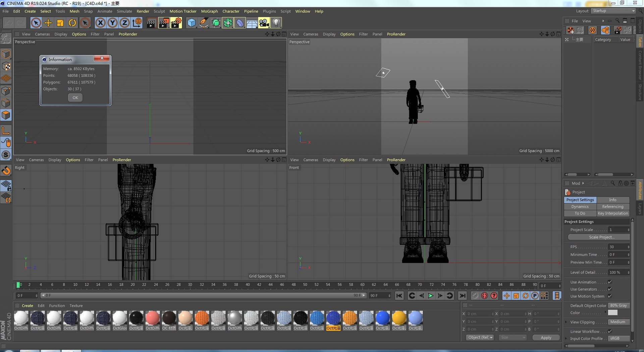This screenshot has width=644, height=352.
Task: Click Record Active Objects button
Action: tap(485, 296)
